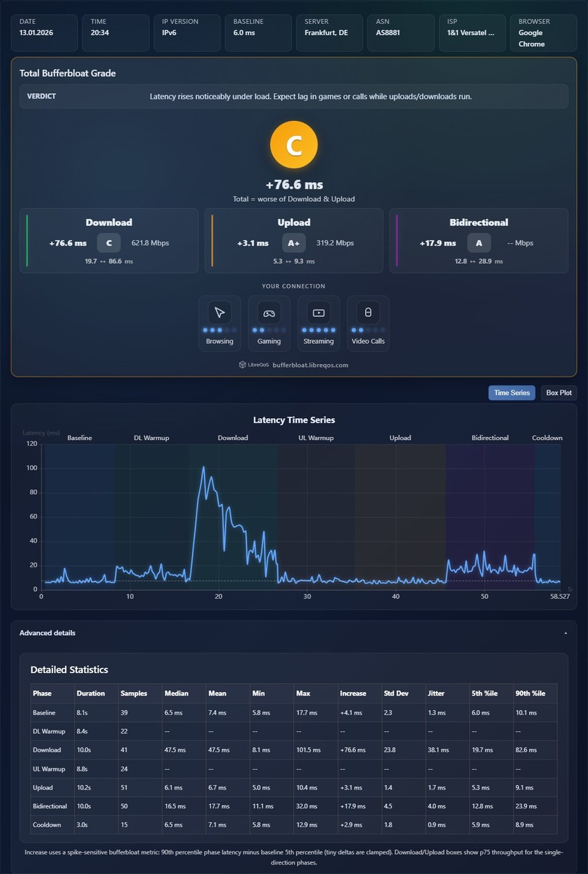Click the Median column header
Screen dimensions: 588x874
pos(176,693)
